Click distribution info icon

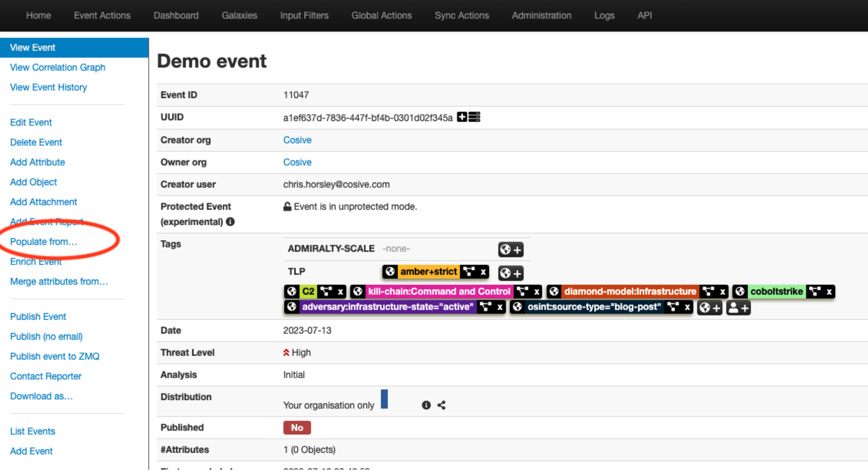(x=426, y=405)
